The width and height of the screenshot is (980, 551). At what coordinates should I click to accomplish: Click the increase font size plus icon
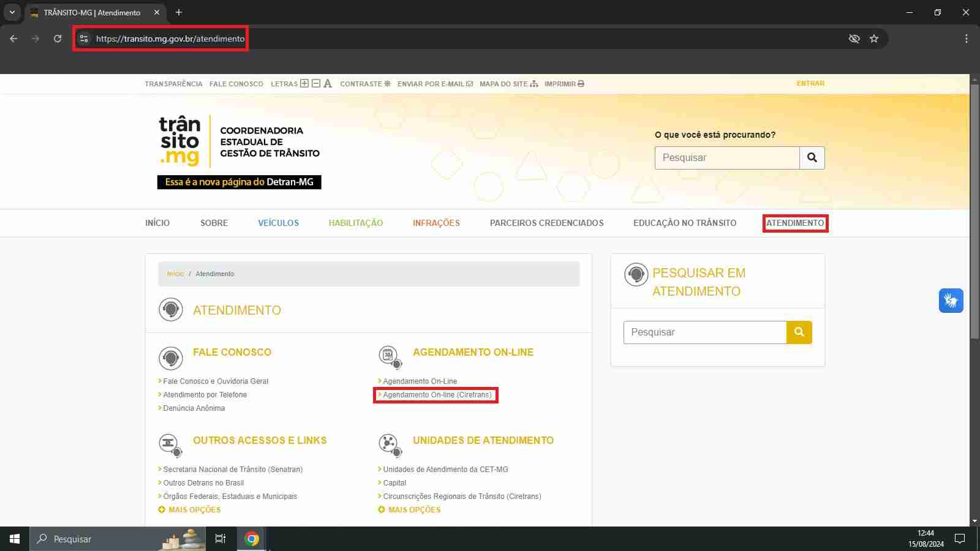point(304,83)
